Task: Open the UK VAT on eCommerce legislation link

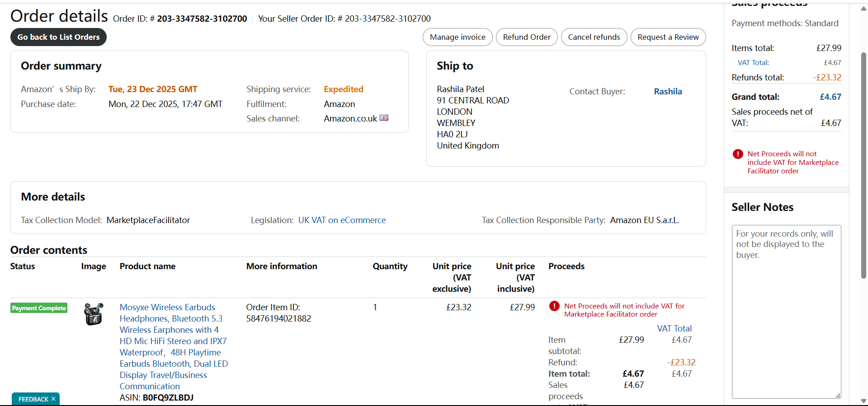Action: pyautogui.click(x=342, y=220)
